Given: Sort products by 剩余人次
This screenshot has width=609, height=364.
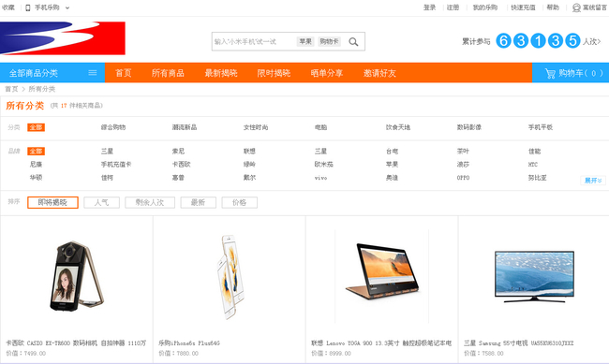Looking at the screenshot, I should click(x=150, y=202).
